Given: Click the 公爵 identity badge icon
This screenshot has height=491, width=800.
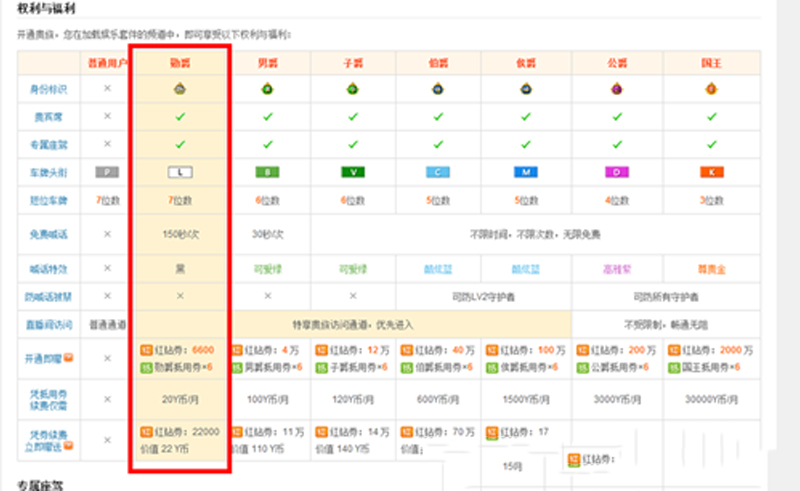Looking at the screenshot, I should coord(617,89).
